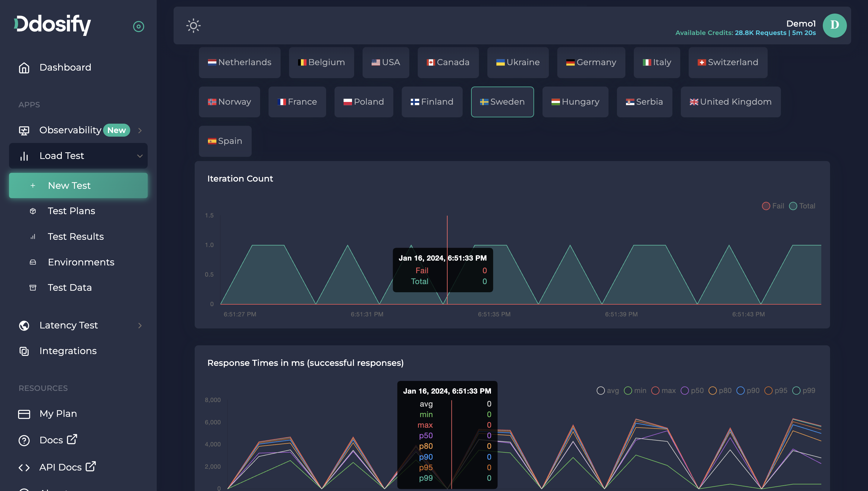Go to Environments page
Screen dimensions: 868x491
click(81, 262)
